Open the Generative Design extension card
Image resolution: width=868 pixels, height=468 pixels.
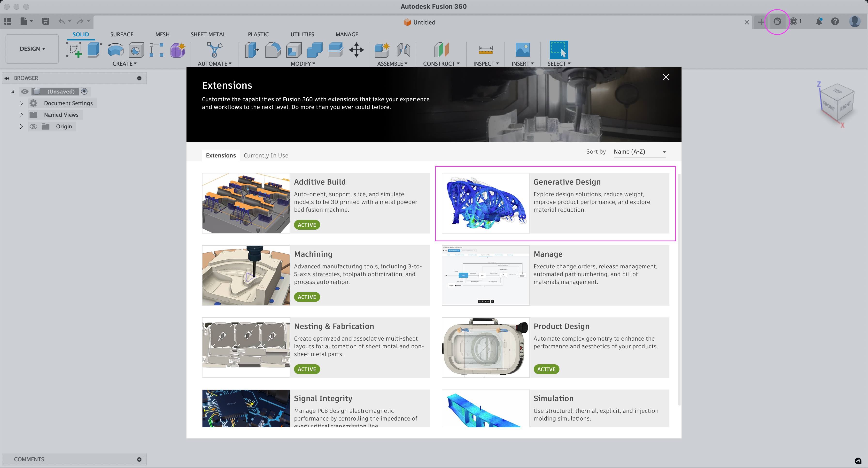click(555, 203)
